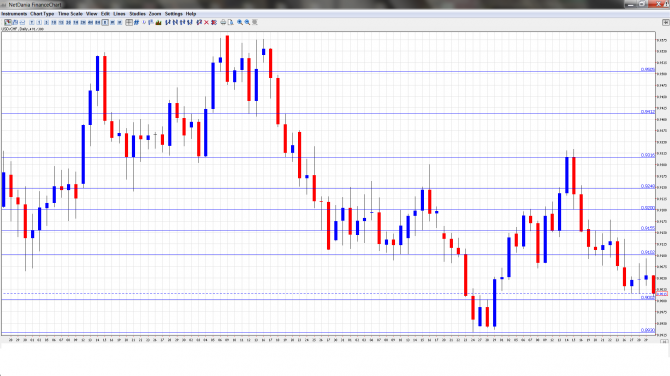Open the Help menu
Viewport: 670px width, 376px height.
tap(191, 14)
